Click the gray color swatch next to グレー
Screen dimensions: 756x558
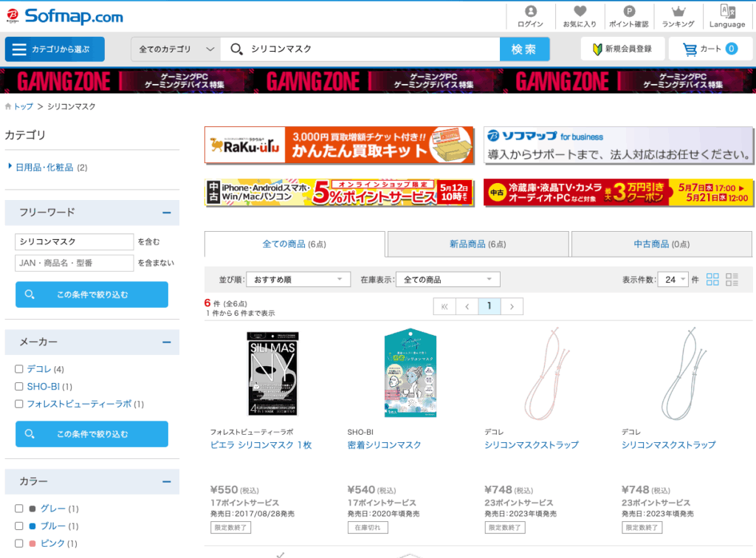(x=32, y=509)
